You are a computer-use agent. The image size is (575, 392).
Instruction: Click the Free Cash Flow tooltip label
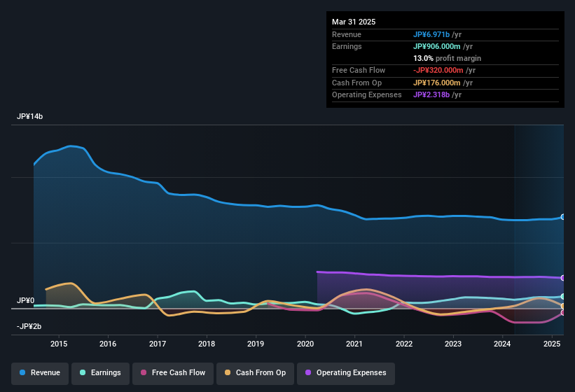click(x=359, y=70)
